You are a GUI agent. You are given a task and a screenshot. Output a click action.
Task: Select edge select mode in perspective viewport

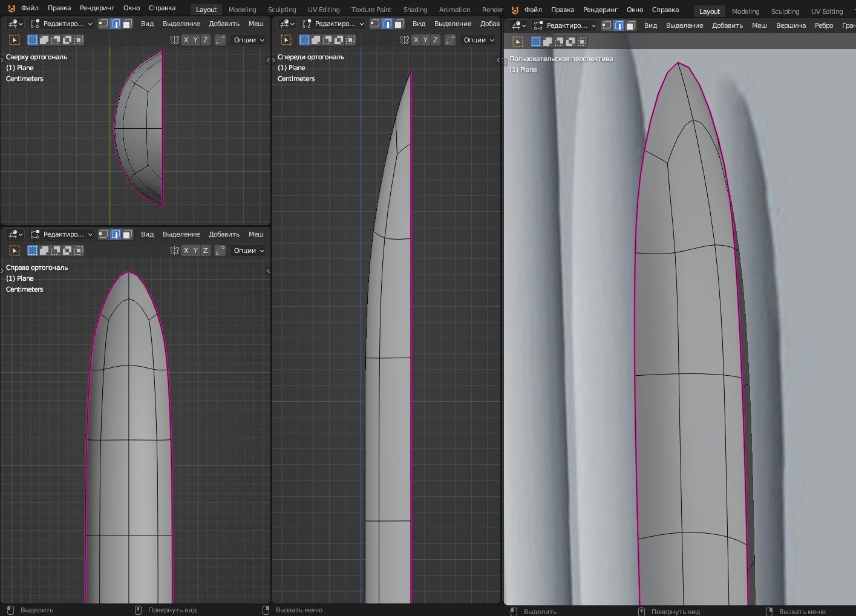click(618, 25)
